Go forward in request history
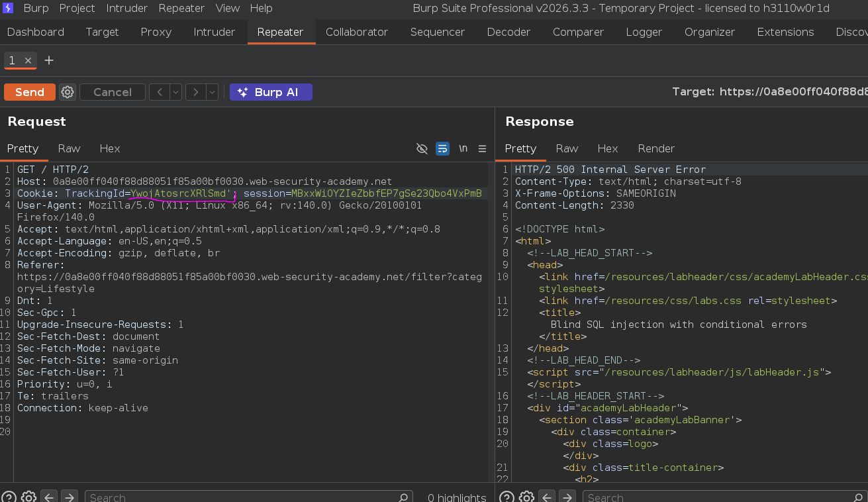The height and width of the screenshot is (502, 868). (195, 92)
